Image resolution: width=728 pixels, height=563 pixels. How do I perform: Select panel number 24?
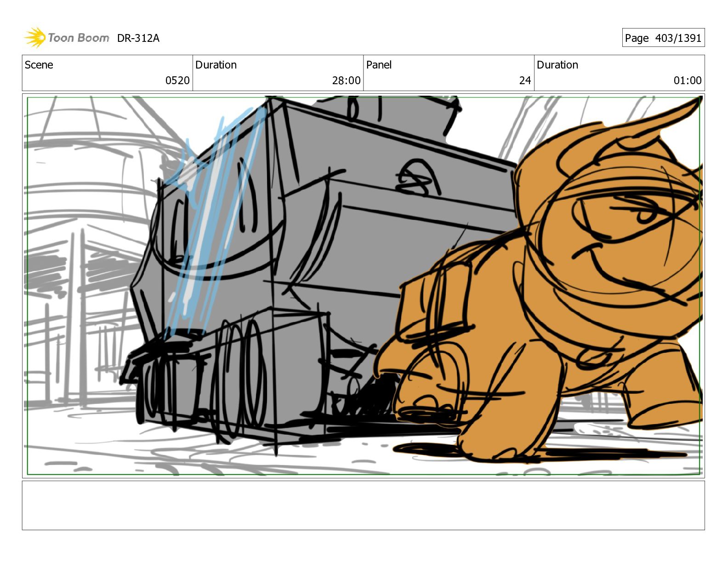click(525, 80)
